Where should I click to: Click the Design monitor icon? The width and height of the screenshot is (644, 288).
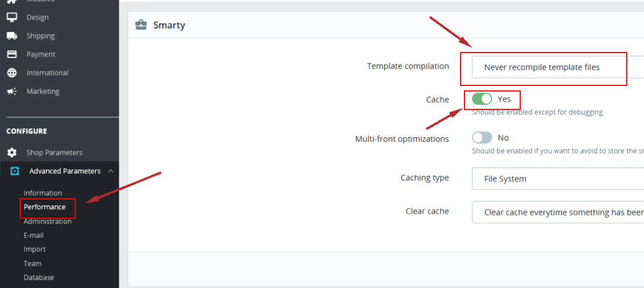(12, 17)
